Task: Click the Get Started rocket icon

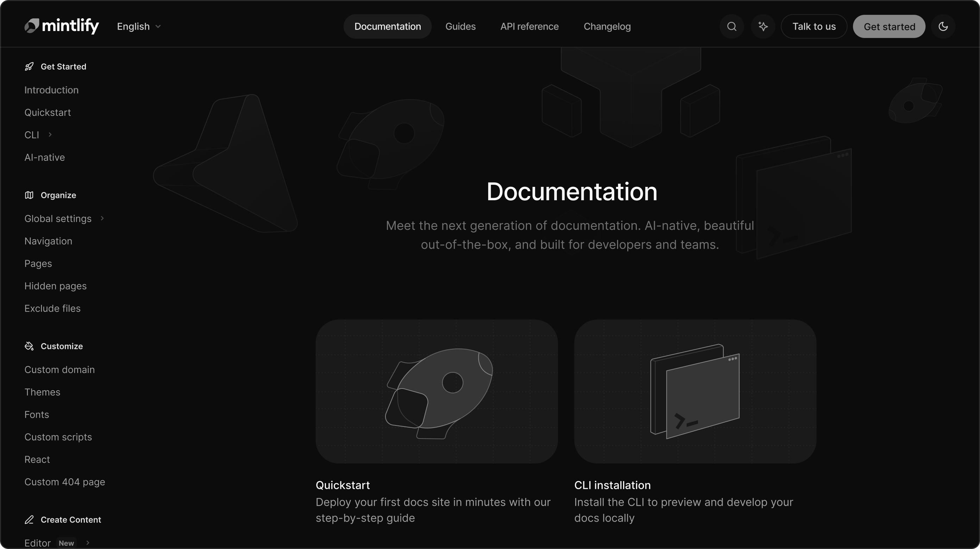Action: [29, 67]
